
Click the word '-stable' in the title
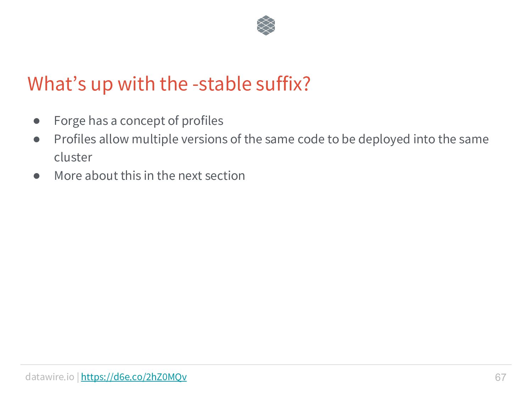pos(222,84)
